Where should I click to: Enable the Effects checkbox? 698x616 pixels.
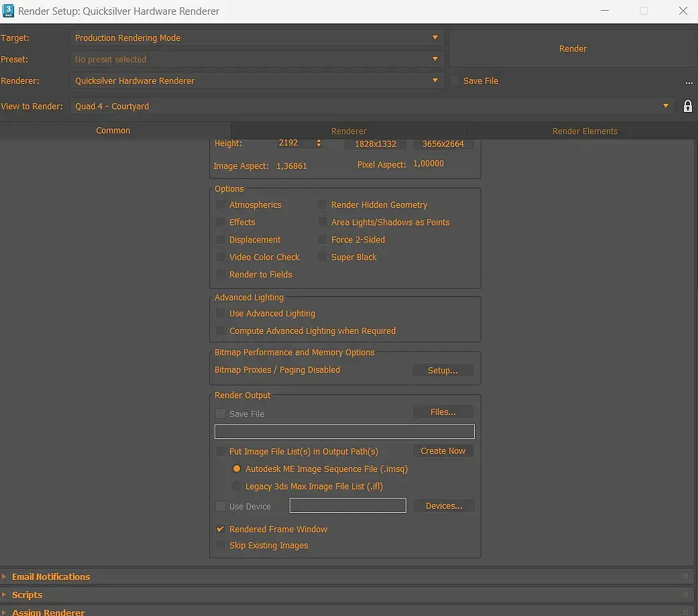tap(221, 222)
